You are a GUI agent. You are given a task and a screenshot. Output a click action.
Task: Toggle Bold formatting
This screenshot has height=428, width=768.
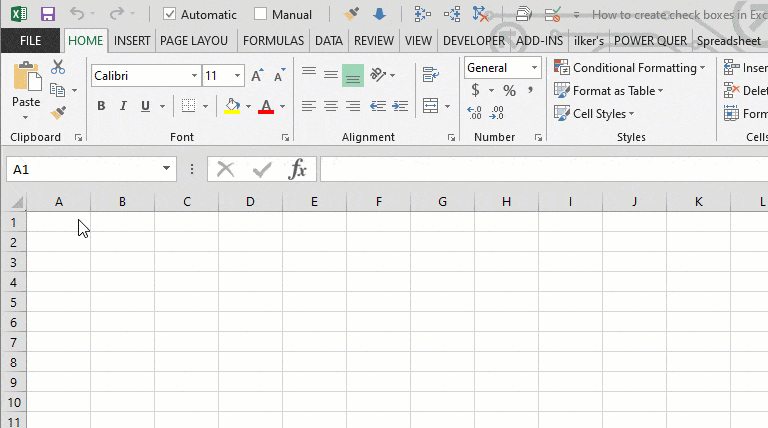(101, 106)
